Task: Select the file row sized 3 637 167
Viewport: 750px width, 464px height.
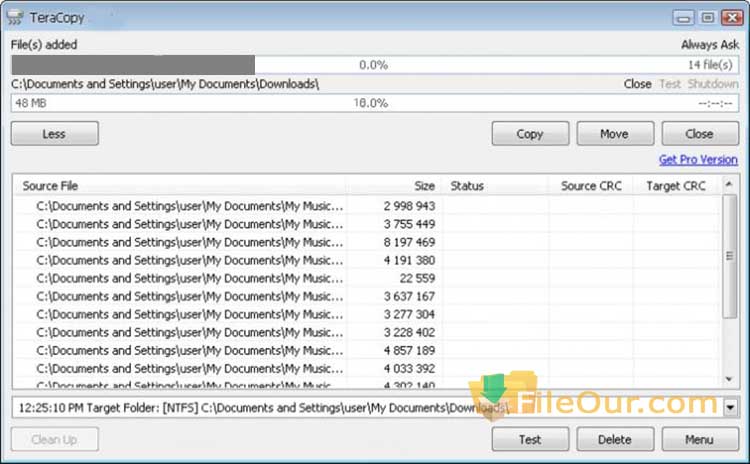Action: click(x=367, y=297)
